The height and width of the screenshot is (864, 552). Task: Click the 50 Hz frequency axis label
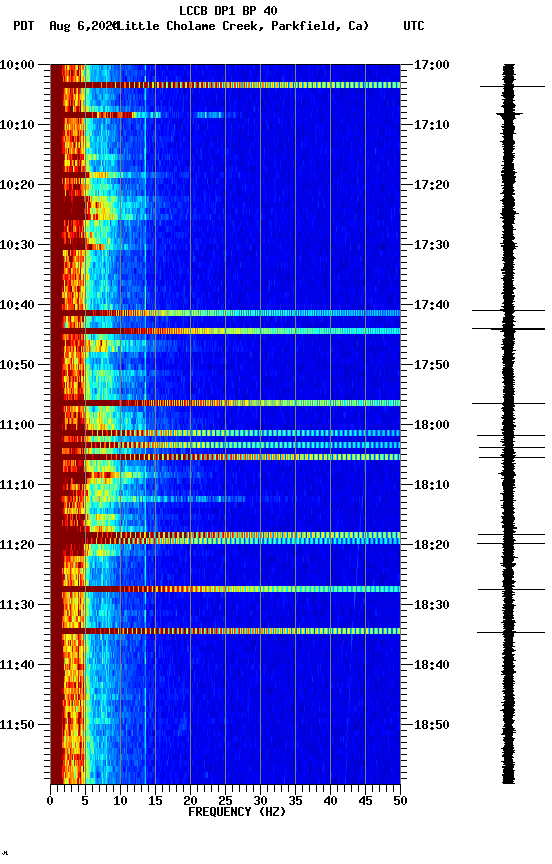[x=400, y=802]
